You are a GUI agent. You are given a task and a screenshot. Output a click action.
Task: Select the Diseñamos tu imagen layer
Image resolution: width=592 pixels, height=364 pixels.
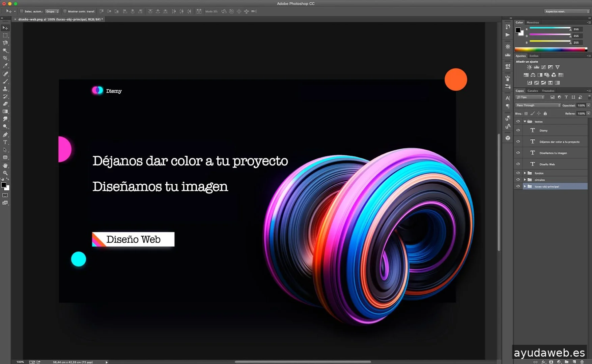[x=553, y=153]
